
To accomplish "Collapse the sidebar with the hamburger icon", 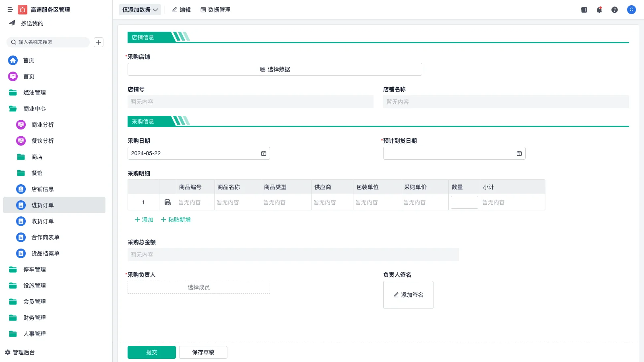I will point(10,10).
